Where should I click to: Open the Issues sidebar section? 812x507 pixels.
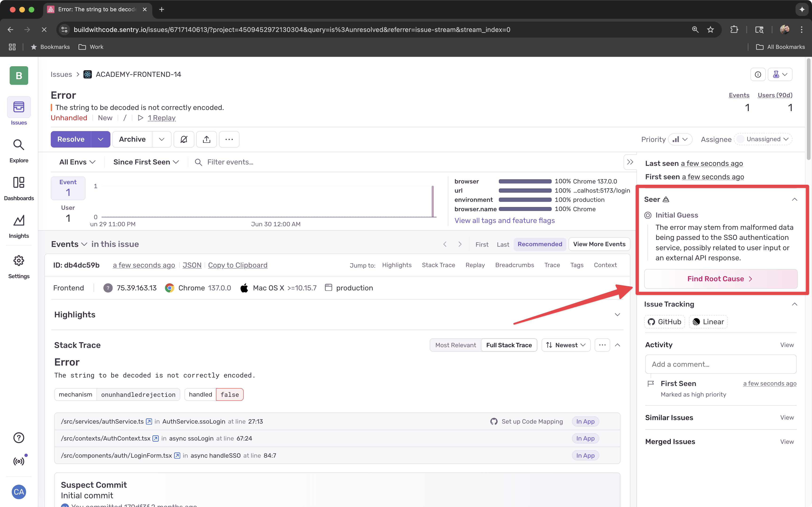(19, 111)
